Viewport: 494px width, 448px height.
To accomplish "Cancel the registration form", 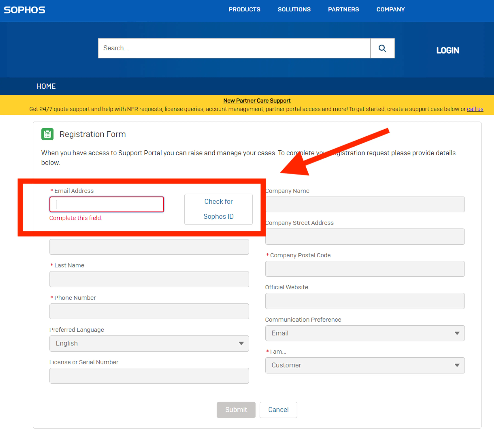I will click(x=278, y=410).
